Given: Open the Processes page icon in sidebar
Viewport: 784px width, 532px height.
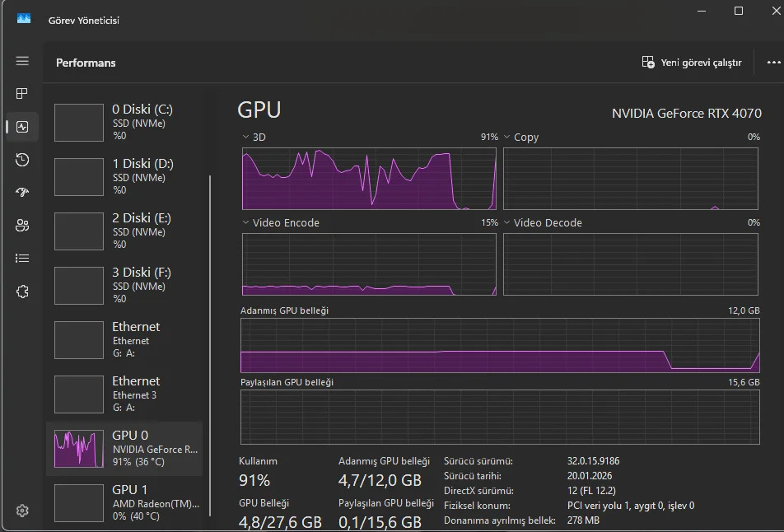Looking at the screenshot, I should (22, 94).
